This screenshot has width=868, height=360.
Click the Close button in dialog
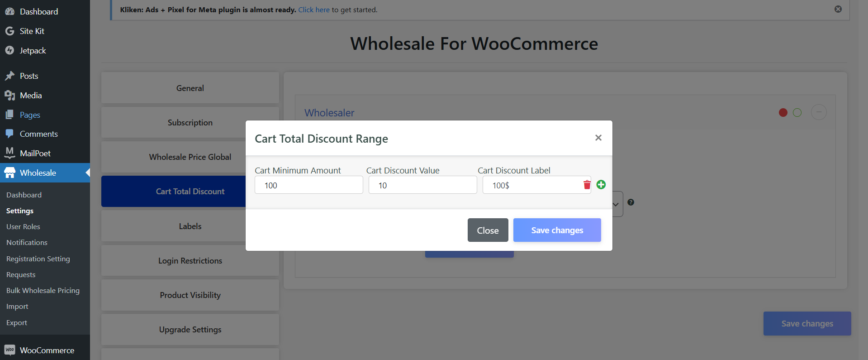coord(488,230)
